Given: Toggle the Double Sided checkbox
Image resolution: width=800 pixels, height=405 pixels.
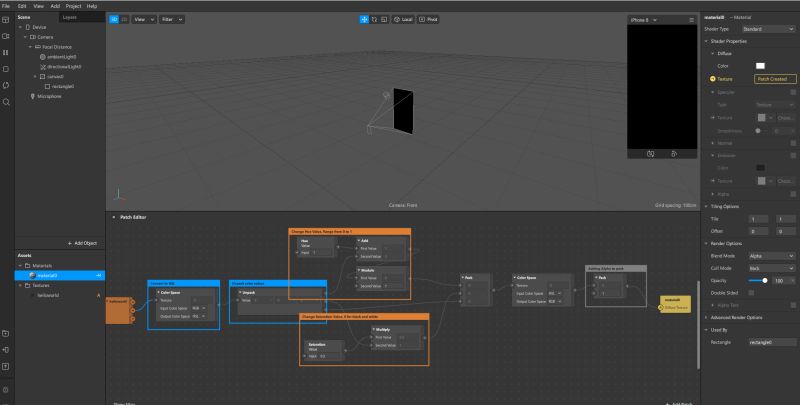Looking at the screenshot, I should click(751, 293).
